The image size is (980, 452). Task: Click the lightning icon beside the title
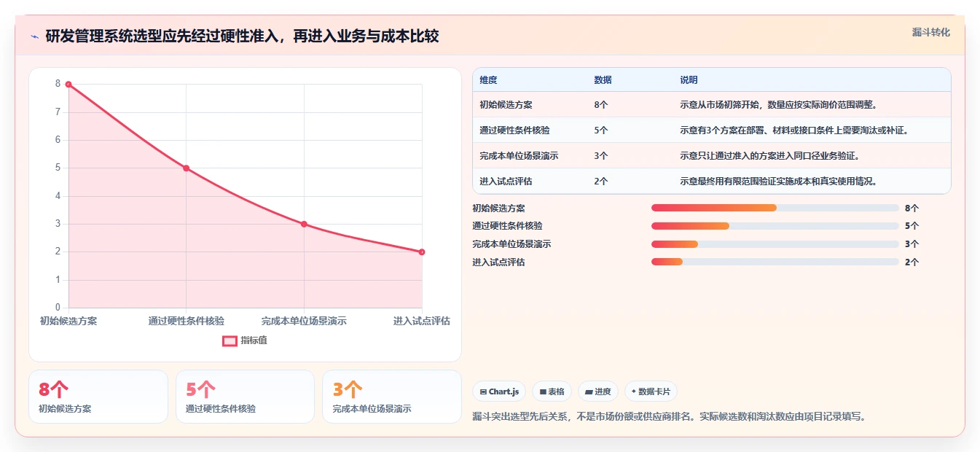point(34,36)
